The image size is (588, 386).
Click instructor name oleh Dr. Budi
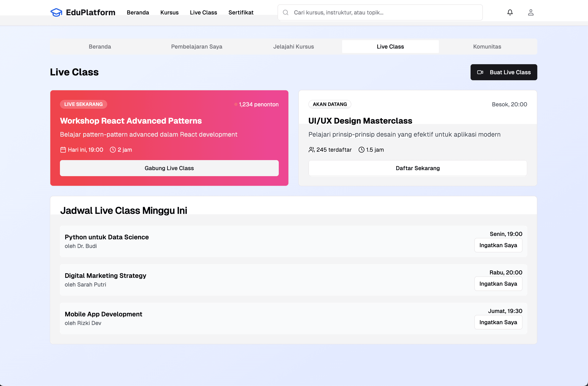pos(81,246)
